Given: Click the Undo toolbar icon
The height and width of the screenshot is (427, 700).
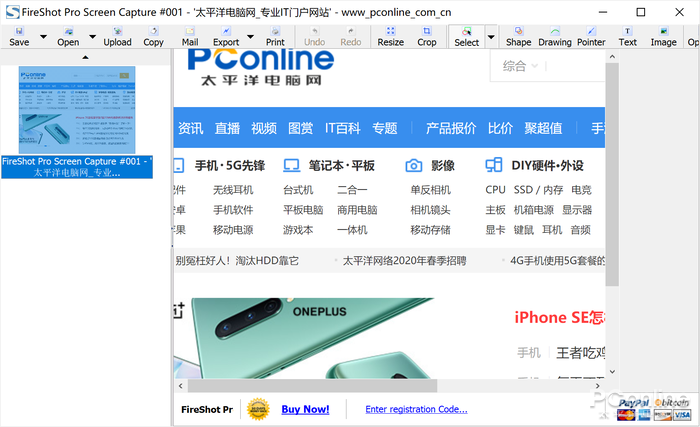Looking at the screenshot, I should tap(314, 36).
